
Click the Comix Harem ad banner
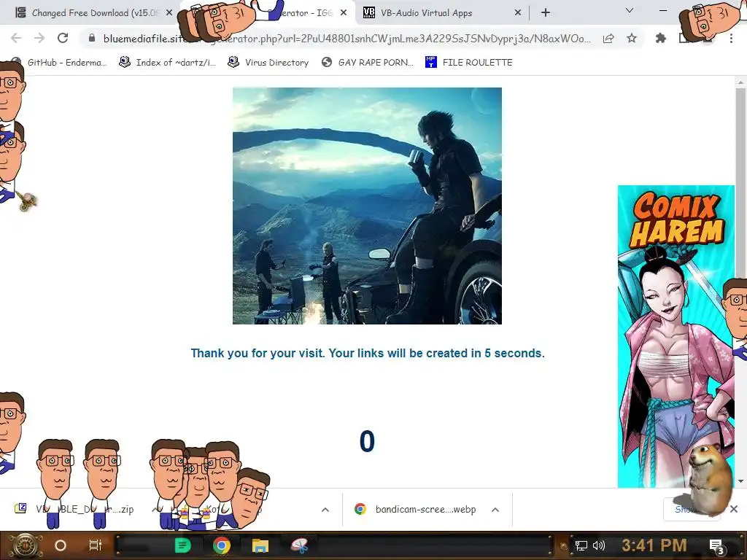pyautogui.click(x=676, y=336)
